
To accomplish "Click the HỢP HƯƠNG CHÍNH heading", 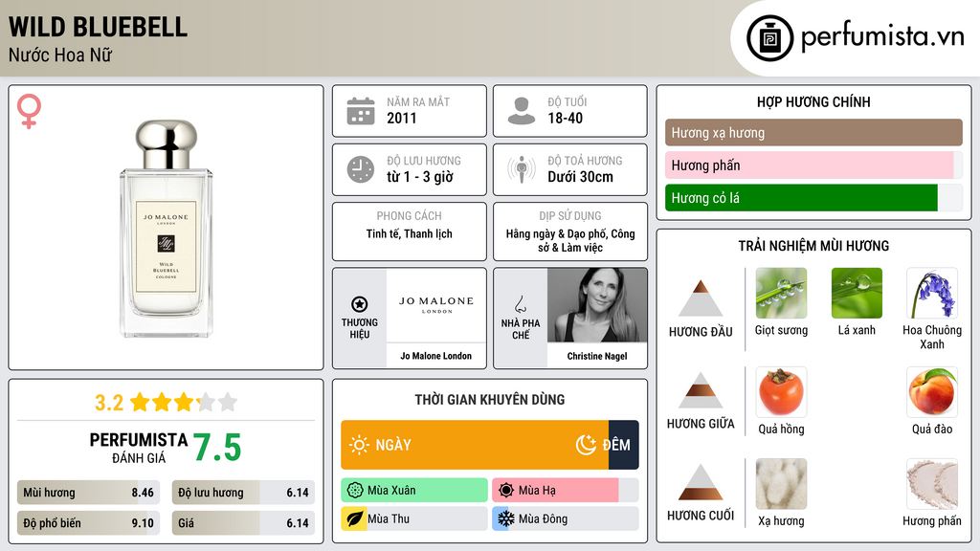I will point(813,101).
